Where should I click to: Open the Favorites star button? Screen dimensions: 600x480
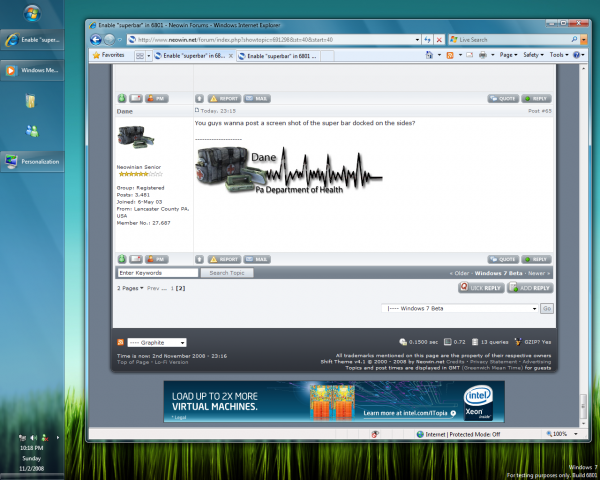point(109,55)
